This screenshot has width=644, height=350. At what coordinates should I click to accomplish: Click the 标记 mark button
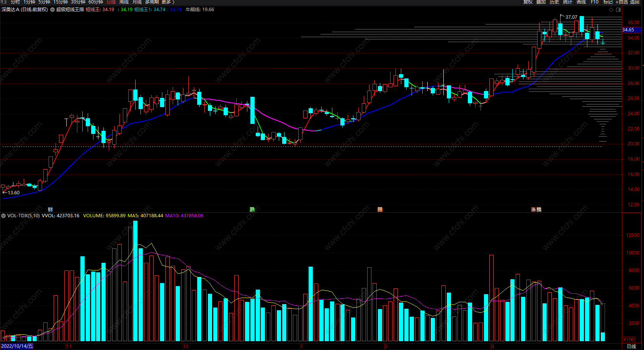point(608,2)
